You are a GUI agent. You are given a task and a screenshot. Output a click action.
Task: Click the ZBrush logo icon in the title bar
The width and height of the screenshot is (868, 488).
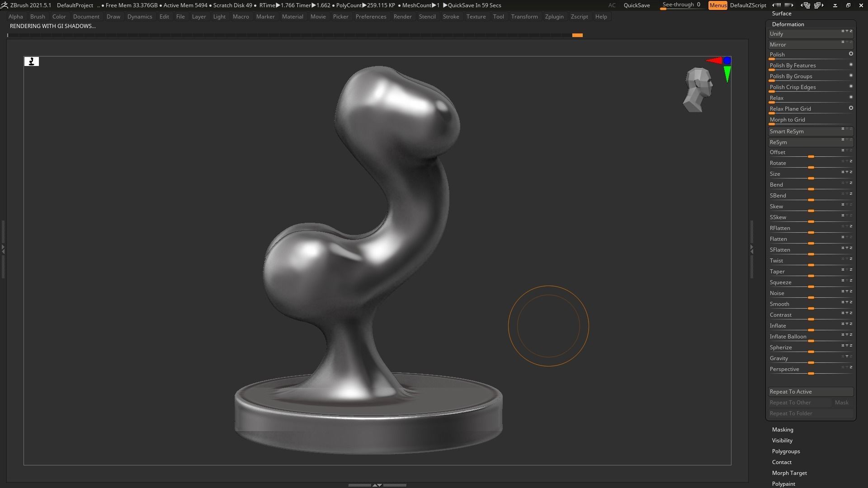[4, 5]
